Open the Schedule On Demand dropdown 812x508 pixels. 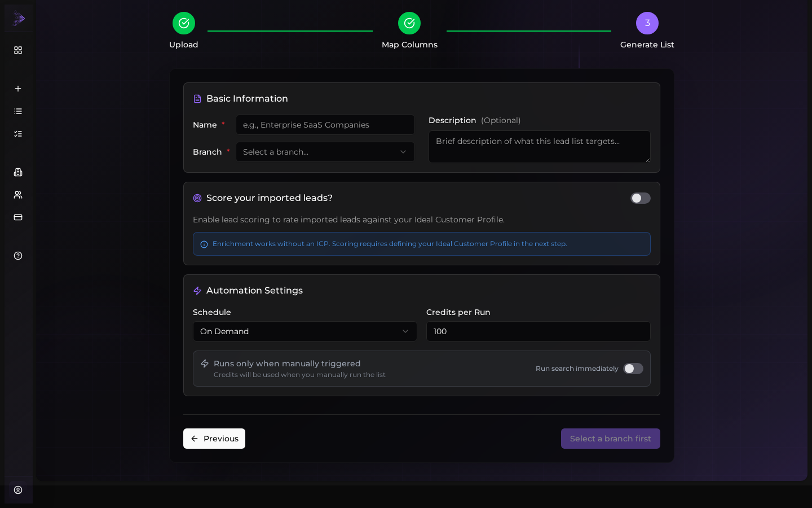[305, 331]
